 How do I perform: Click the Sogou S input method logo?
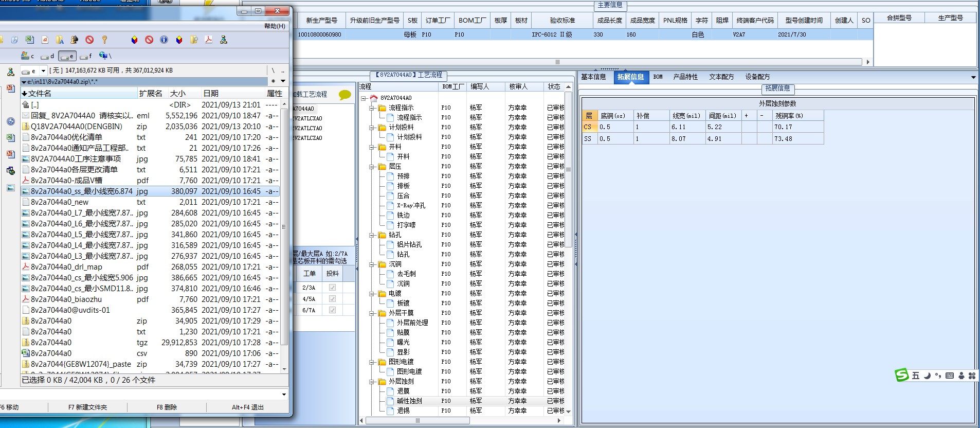click(x=902, y=375)
